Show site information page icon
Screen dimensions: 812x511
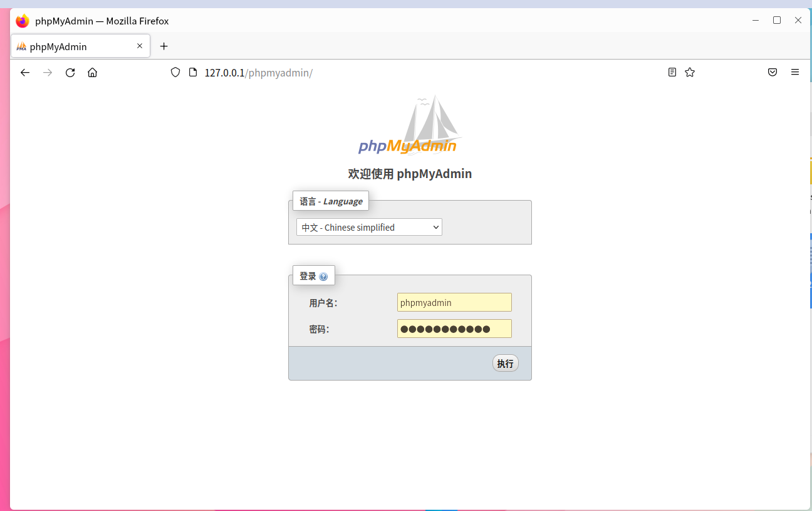point(193,73)
